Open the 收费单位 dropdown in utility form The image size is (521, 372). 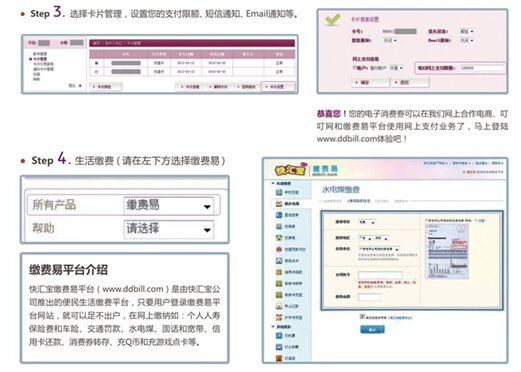tap(379, 249)
